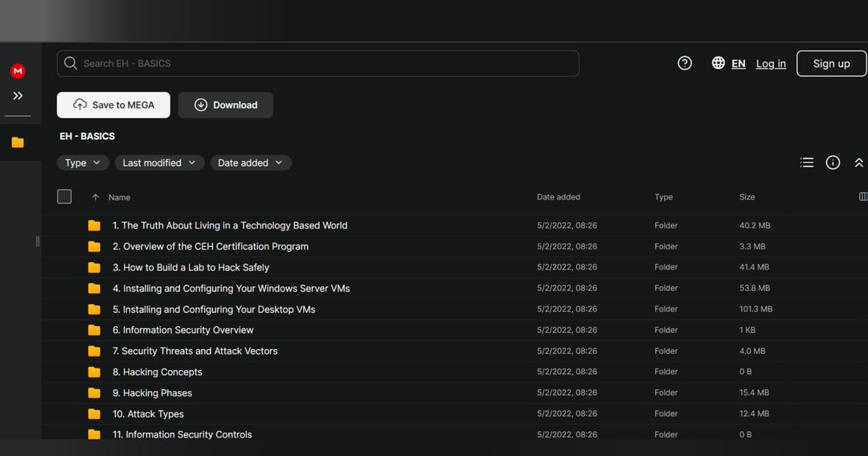Open the info panel icon
The width and height of the screenshot is (868, 456).
(833, 162)
